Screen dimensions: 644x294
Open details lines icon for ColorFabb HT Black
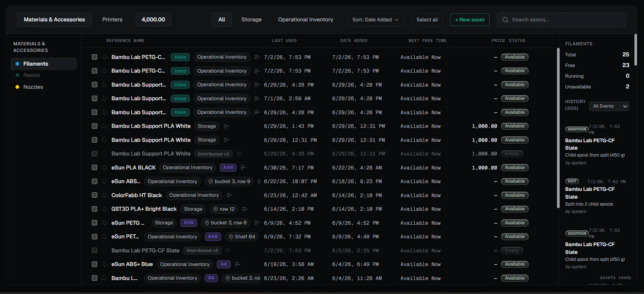click(x=229, y=195)
